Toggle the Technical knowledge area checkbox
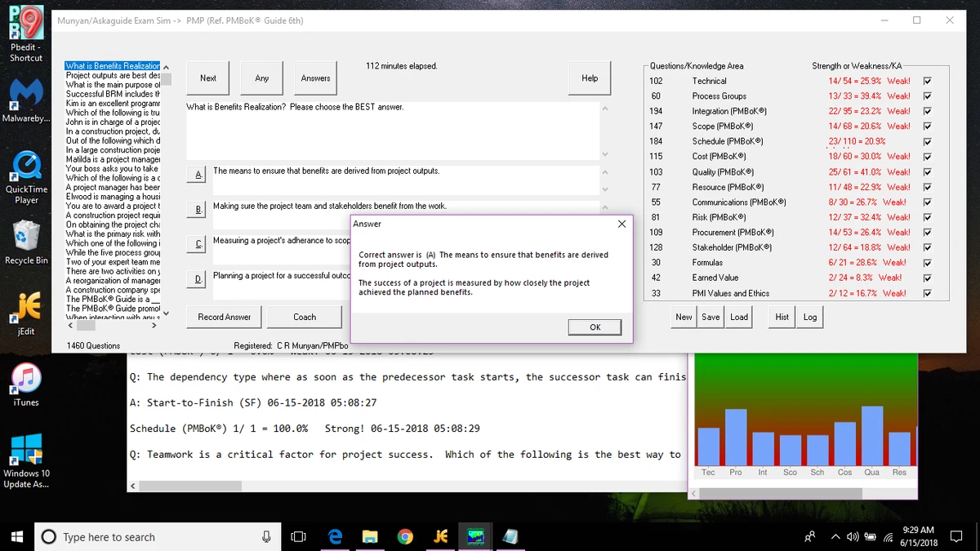Image resolution: width=980 pixels, height=551 pixels. pyautogui.click(x=926, y=81)
